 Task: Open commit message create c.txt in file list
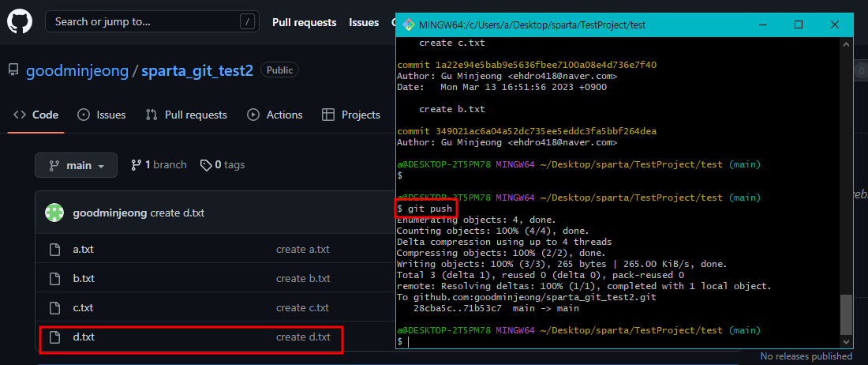coord(303,307)
